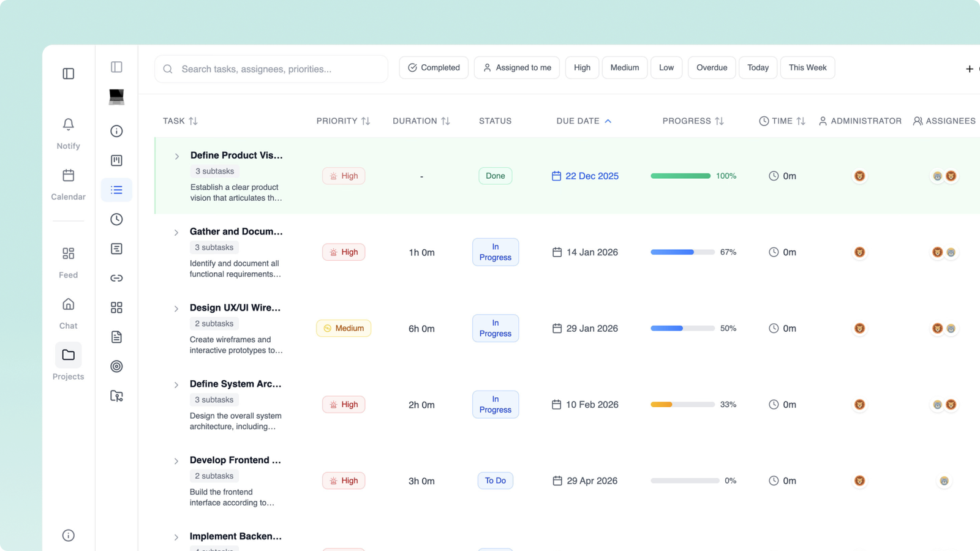
Task: Expand the Define Product Vis... task row
Action: [176, 157]
